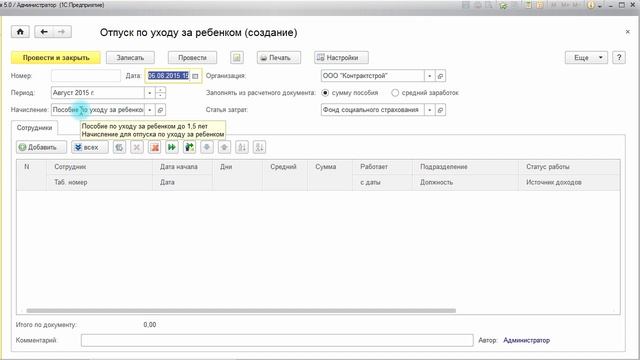Increase the Период with the up spinner
The height and width of the screenshot is (360, 640).
160,90
